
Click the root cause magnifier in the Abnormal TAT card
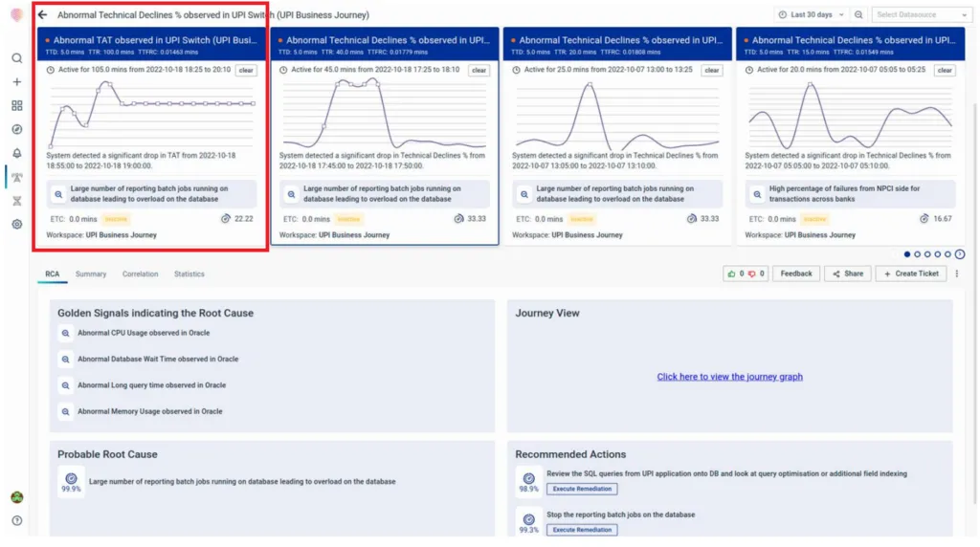click(x=58, y=194)
